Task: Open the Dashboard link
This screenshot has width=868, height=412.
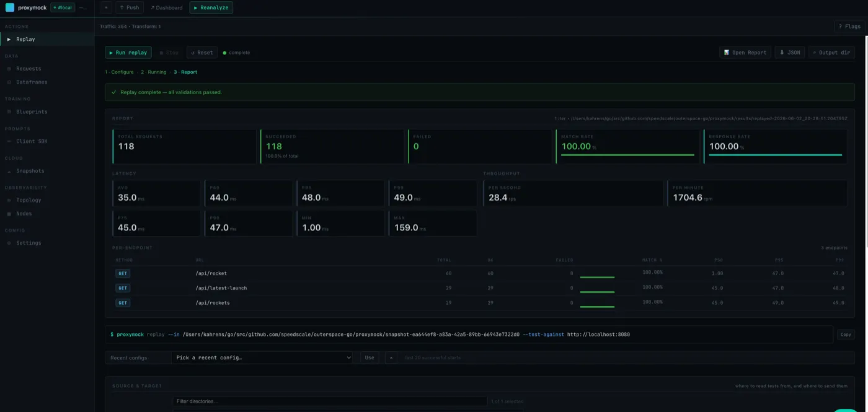Action: click(166, 7)
